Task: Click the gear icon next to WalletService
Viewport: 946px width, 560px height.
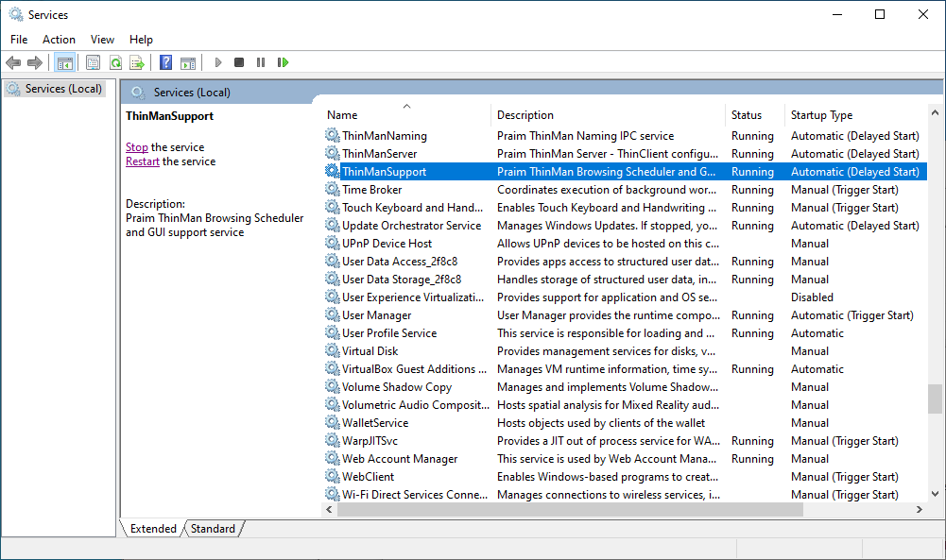Action: [333, 422]
